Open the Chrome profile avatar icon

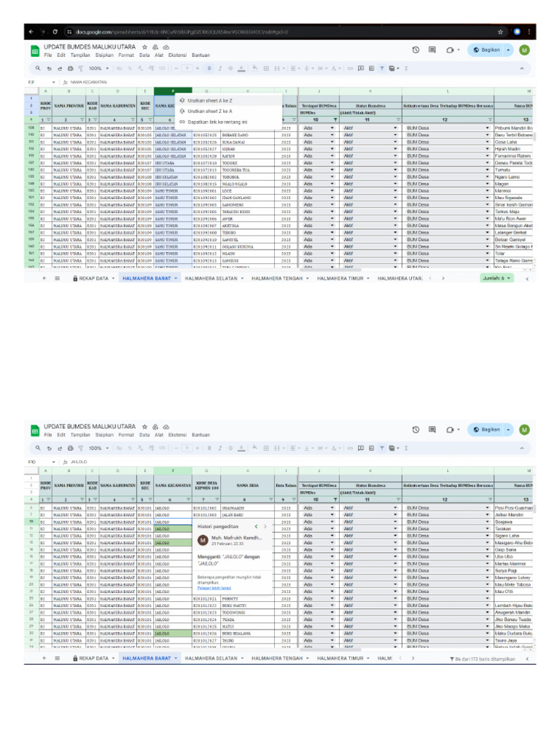(x=517, y=32)
